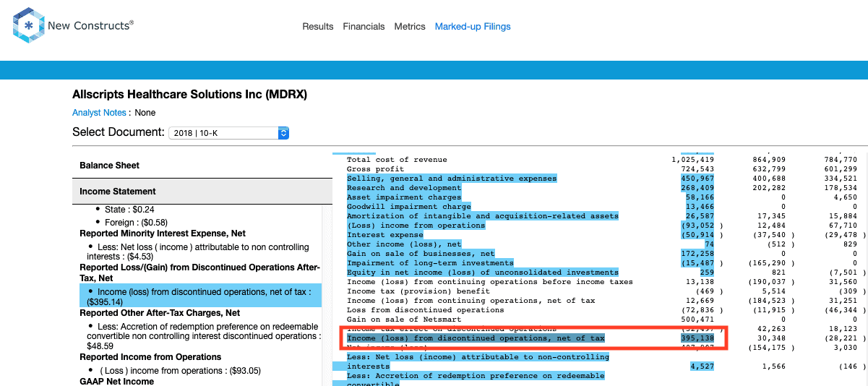This screenshot has height=386, width=868.
Task: Click Amortization of intangible and acquisition-related assets label
Action: [483, 216]
